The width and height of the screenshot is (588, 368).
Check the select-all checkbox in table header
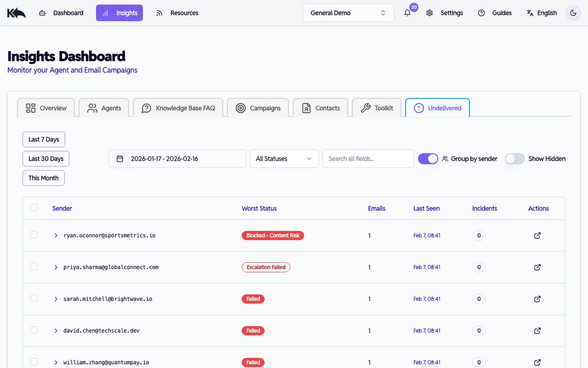(34, 208)
